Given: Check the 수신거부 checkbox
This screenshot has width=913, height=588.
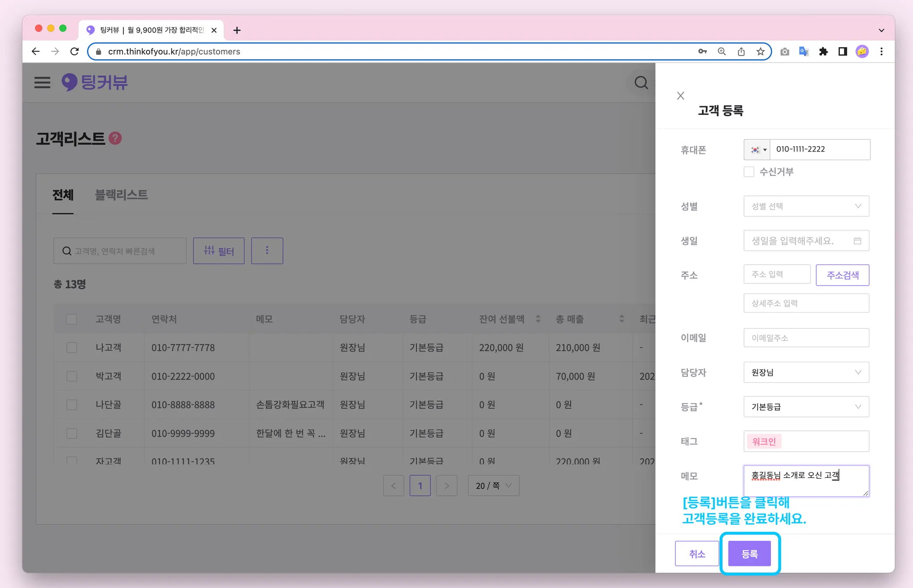Looking at the screenshot, I should [749, 172].
